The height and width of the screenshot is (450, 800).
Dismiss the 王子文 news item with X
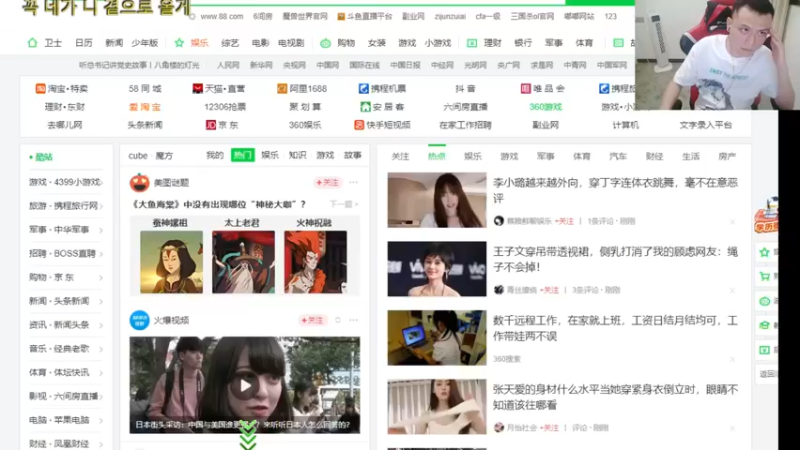tap(733, 290)
